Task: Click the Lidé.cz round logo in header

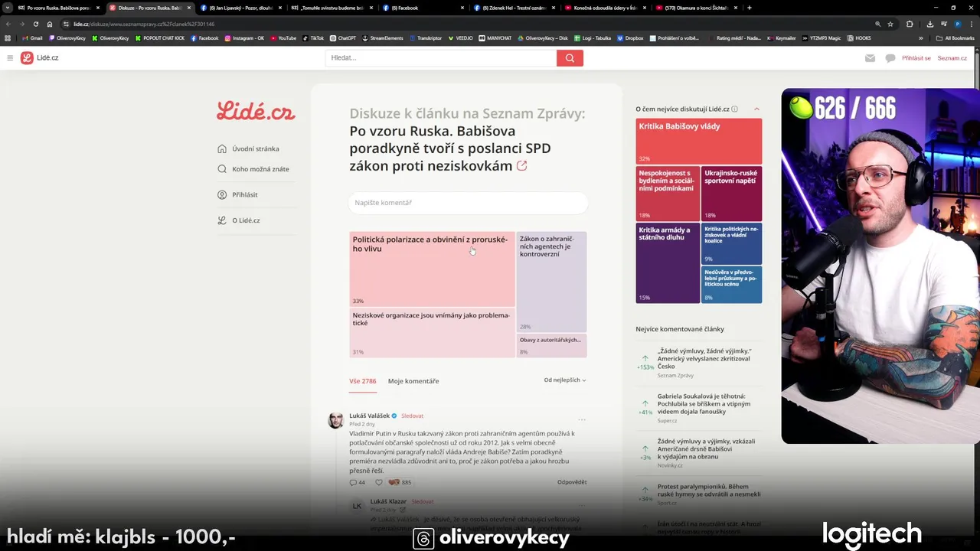Action: pos(27,58)
